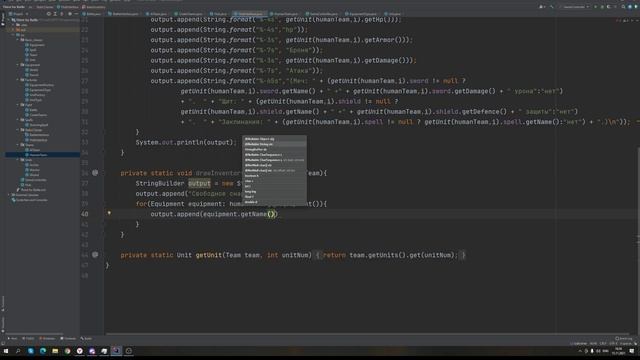Click Expand All icon in Project panel header

tap(55, 14)
